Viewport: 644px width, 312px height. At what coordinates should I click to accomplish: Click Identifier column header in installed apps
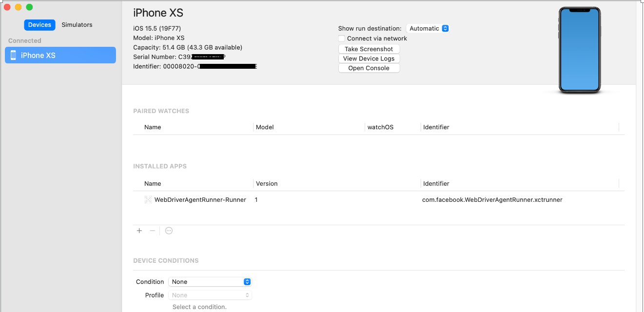(x=436, y=183)
